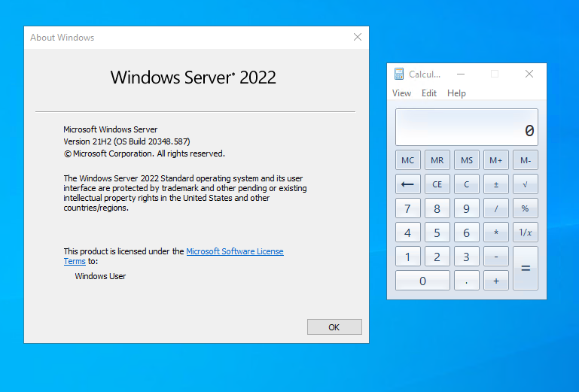
Task: Click the plus addition button
Action: (x=496, y=281)
